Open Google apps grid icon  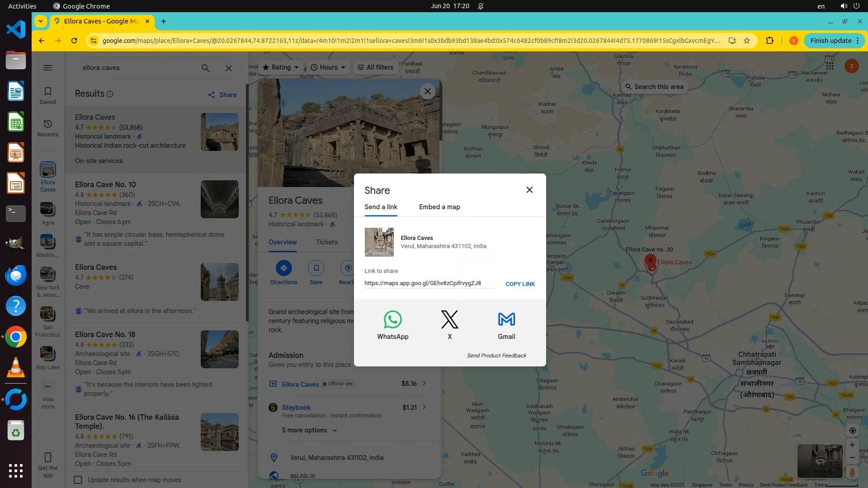pos(830,66)
